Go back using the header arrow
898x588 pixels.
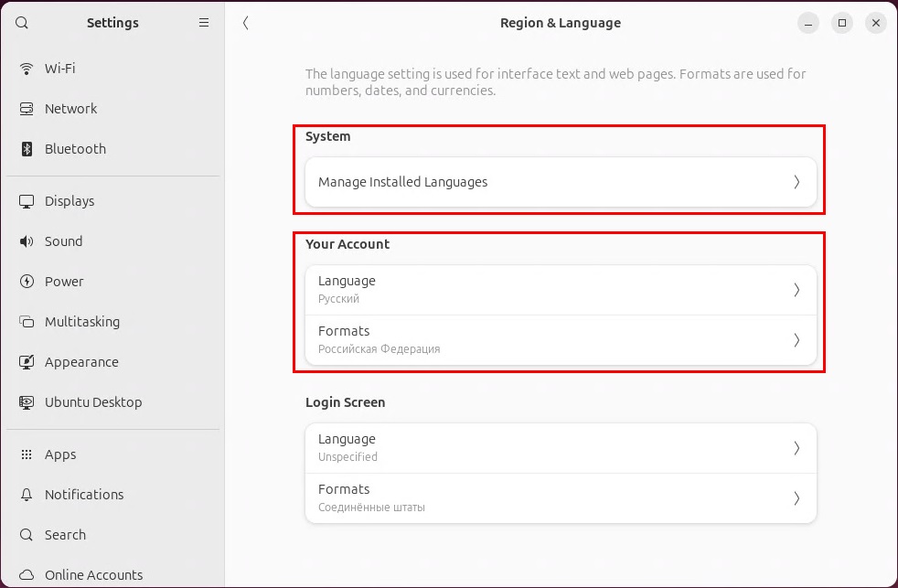coord(245,23)
